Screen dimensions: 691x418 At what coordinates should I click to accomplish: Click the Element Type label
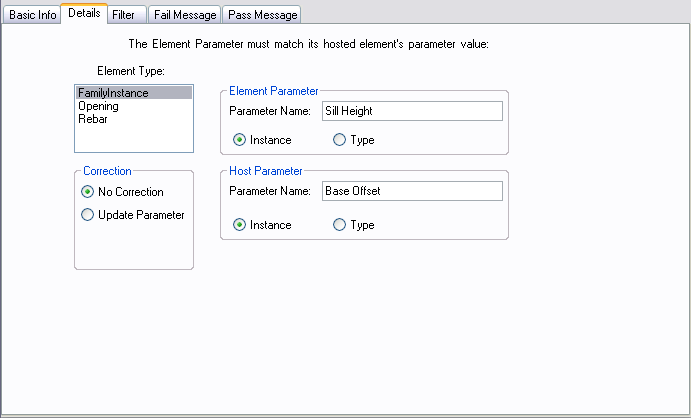[130, 71]
